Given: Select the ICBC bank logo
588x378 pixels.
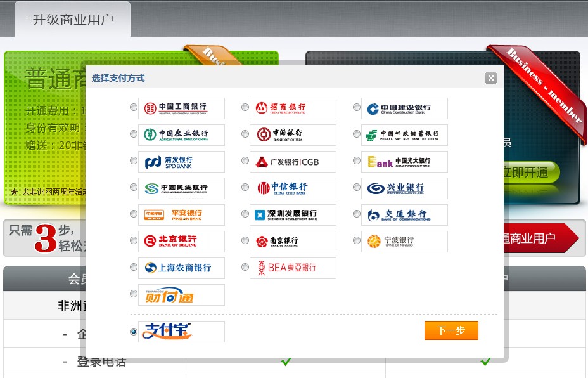Looking at the screenshot, I should 181,108.
